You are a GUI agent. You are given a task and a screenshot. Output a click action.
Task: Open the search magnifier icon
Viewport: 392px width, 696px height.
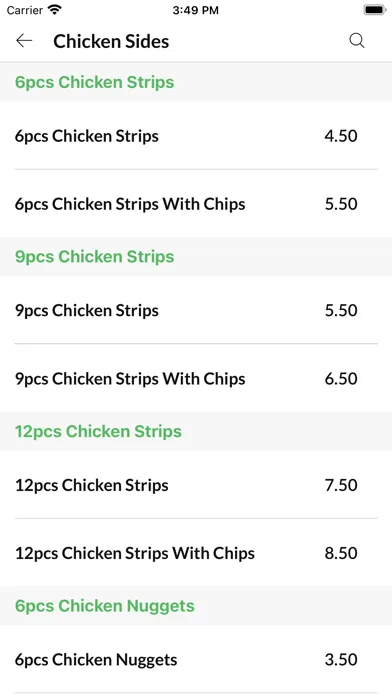pyautogui.click(x=356, y=41)
